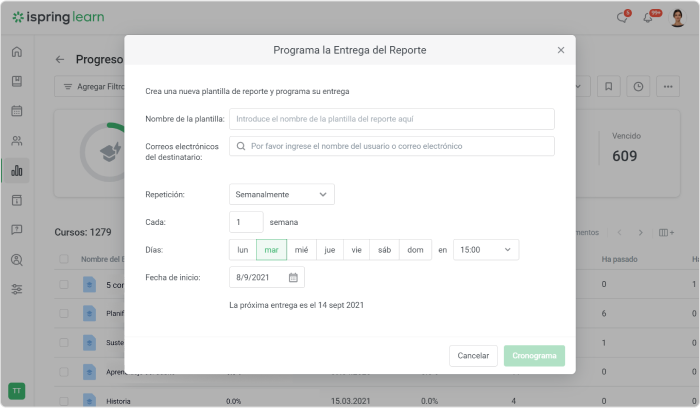Open the 15:00 time dropdown
Viewport: 700px width, 408px height.
click(486, 250)
